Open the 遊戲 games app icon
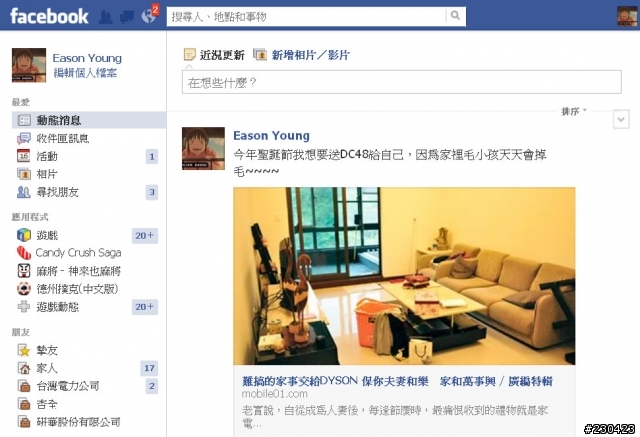This screenshot has width=640, height=437. point(24,235)
